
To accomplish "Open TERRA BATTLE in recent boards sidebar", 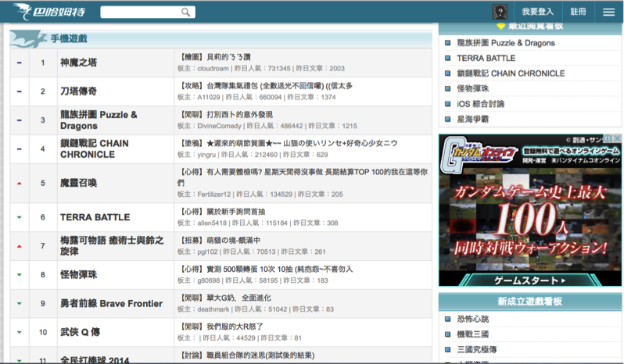I will click(486, 58).
